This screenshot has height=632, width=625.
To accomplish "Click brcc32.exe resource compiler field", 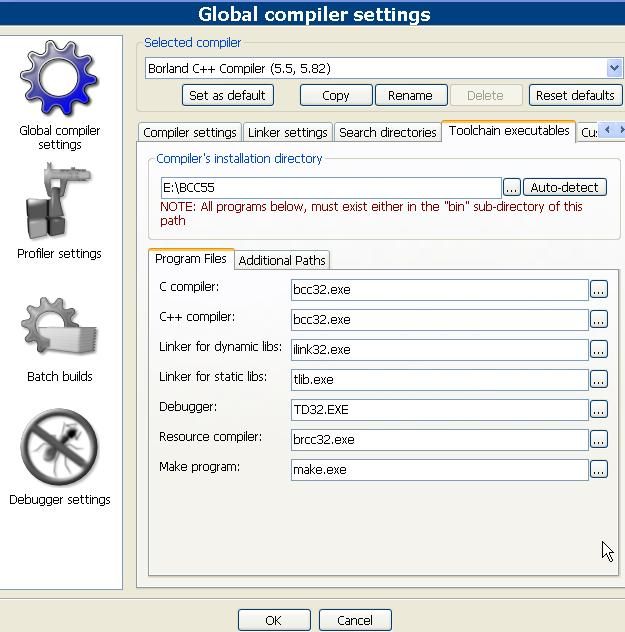I will coord(440,439).
